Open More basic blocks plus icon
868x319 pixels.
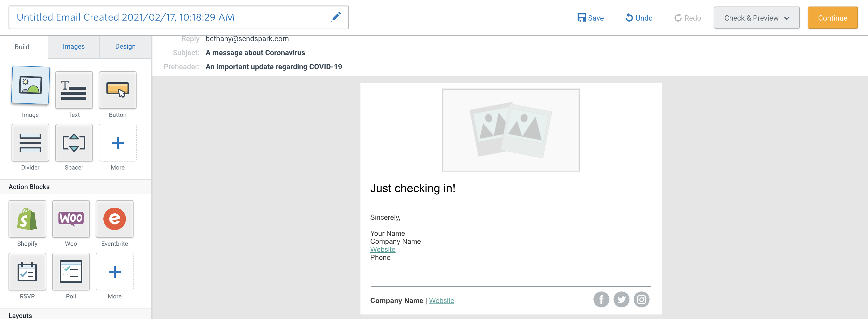[117, 143]
